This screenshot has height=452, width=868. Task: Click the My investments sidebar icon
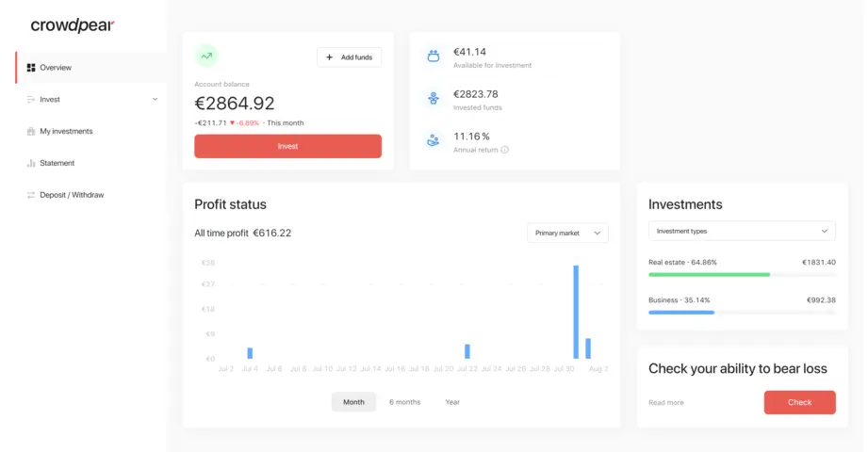(31, 132)
